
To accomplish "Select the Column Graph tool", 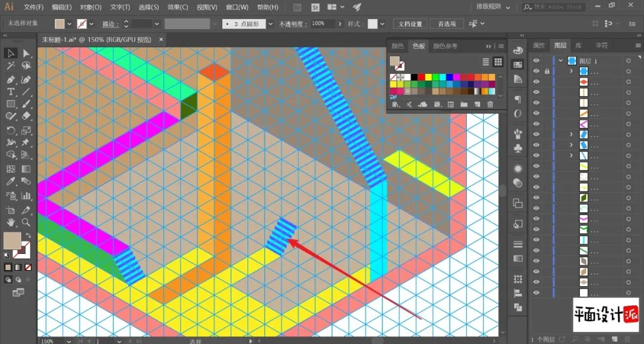I will (26, 196).
